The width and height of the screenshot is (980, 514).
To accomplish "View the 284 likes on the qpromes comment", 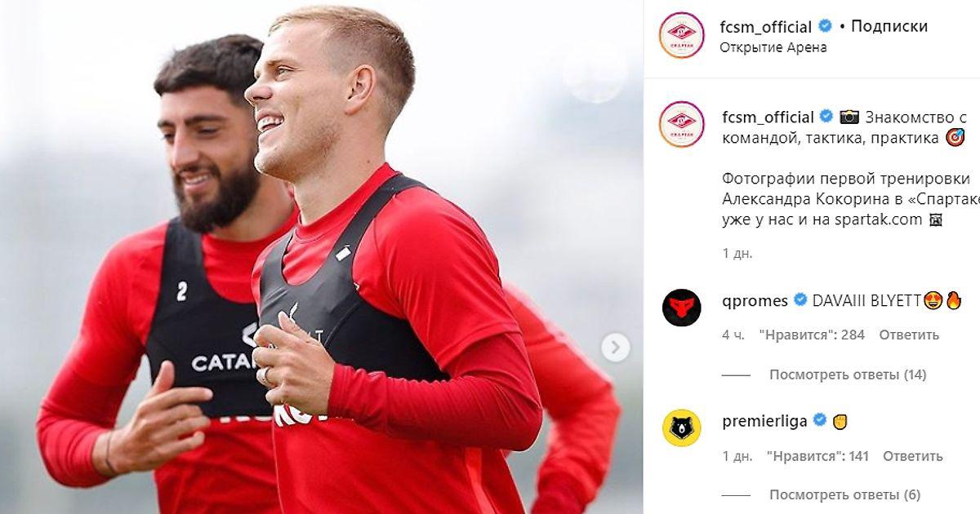I will 811,335.
